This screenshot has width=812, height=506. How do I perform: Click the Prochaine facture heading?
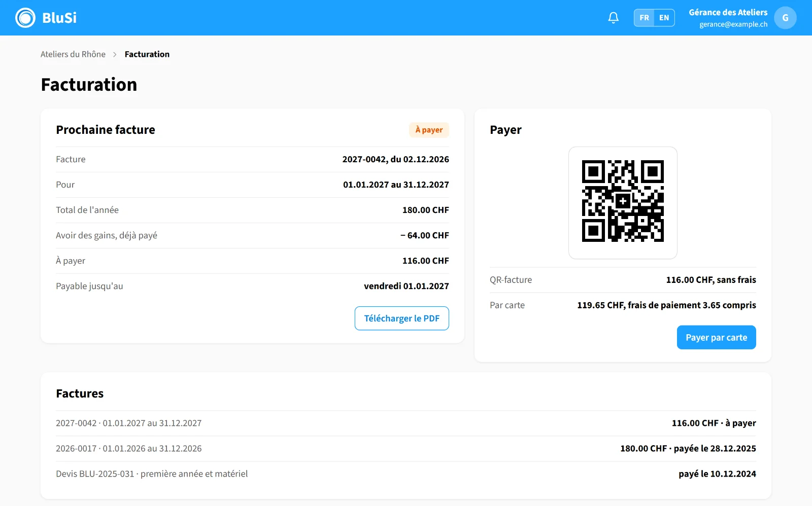106,130
